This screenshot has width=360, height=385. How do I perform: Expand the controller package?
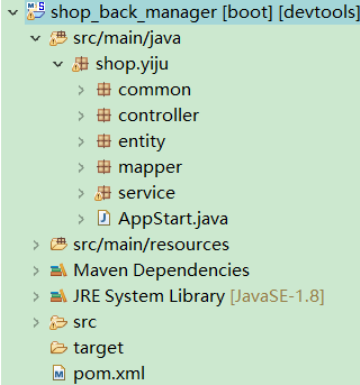tap(81, 116)
